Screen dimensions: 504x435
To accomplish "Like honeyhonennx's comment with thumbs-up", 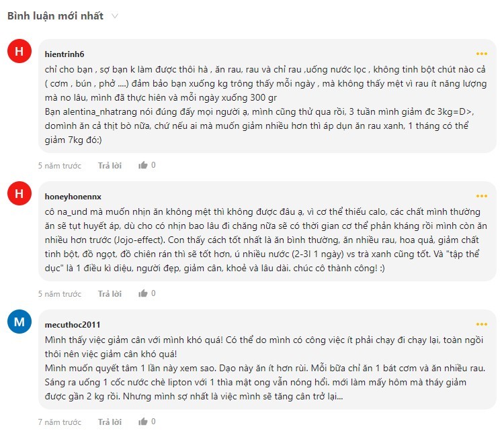I will [x=143, y=294].
